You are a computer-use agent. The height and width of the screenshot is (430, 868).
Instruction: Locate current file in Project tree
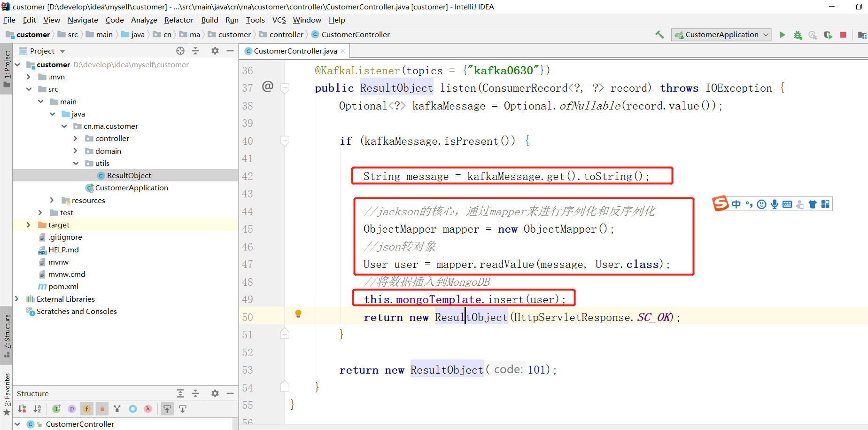tap(180, 51)
